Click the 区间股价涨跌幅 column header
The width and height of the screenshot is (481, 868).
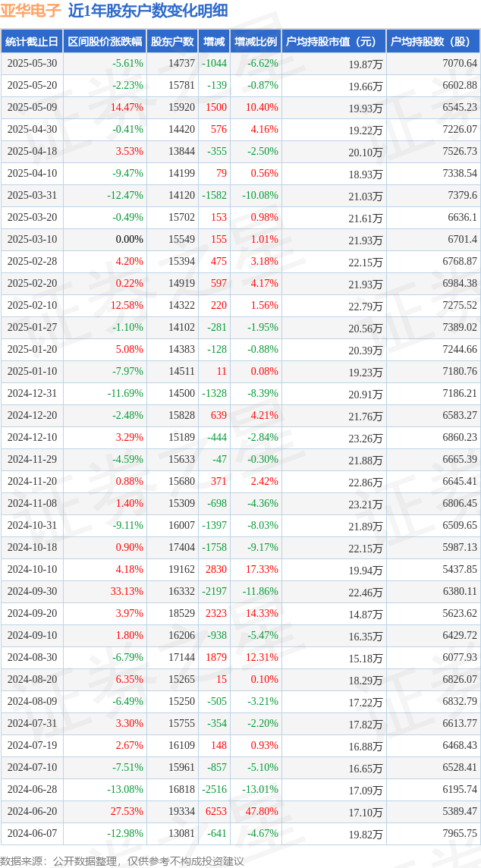(x=105, y=42)
